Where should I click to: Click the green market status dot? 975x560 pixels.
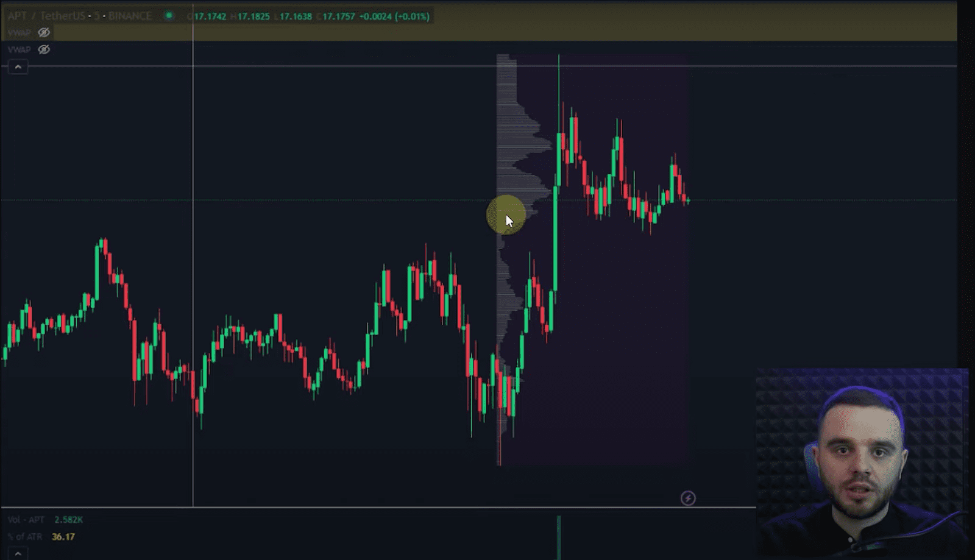pyautogui.click(x=169, y=16)
